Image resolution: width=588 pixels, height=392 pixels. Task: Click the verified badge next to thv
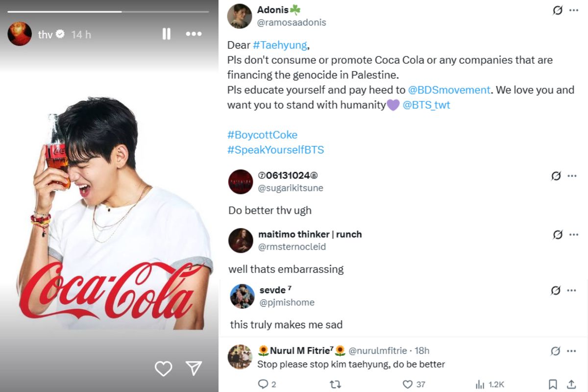click(59, 34)
